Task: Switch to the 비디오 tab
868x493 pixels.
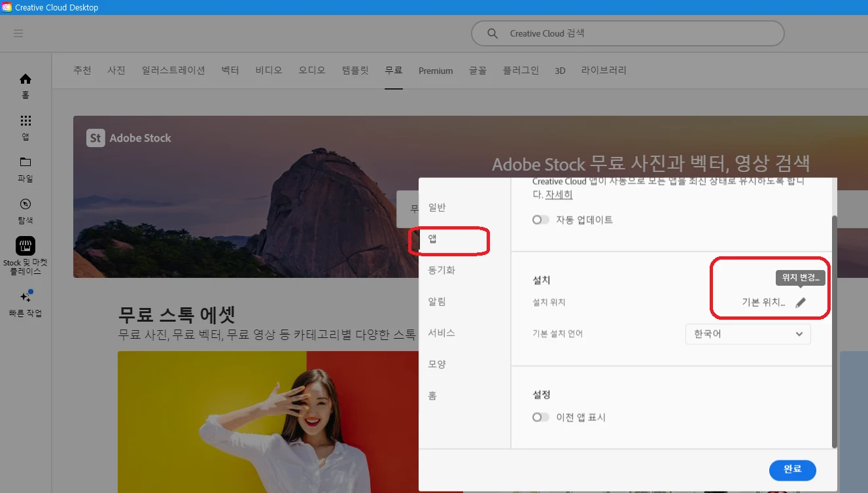Action: [269, 70]
